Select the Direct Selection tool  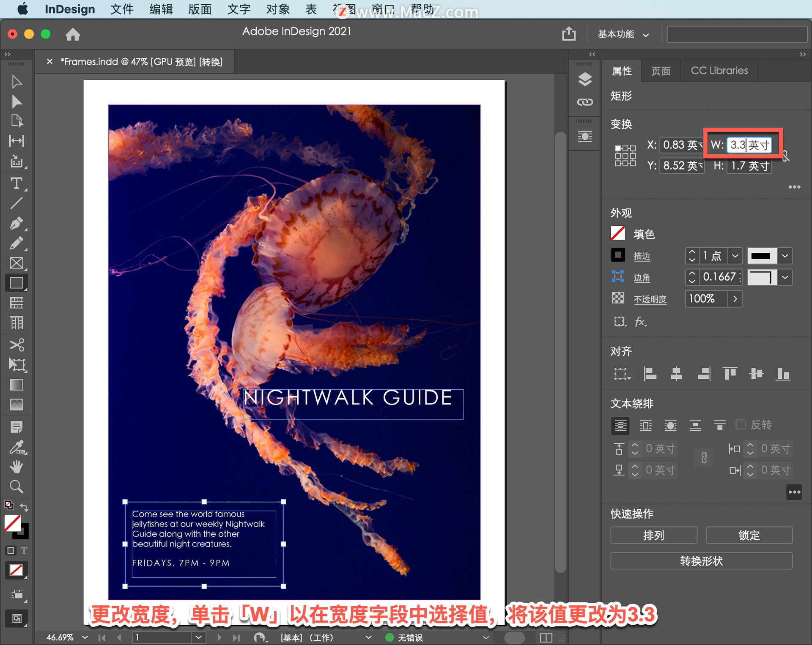[16, 101]
